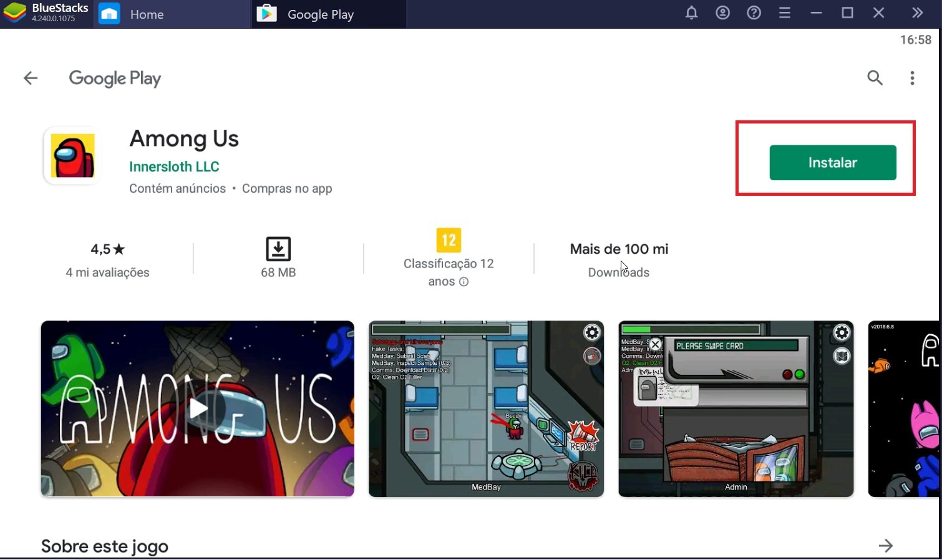Open the Innersloth LLC developer page
The image size is (942, 560).
point(174,167)
